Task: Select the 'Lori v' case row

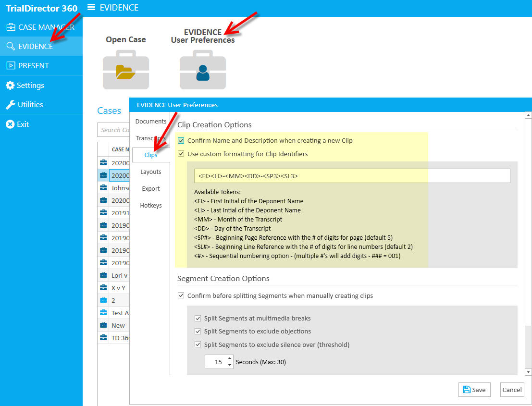Action: pos(113,275)
